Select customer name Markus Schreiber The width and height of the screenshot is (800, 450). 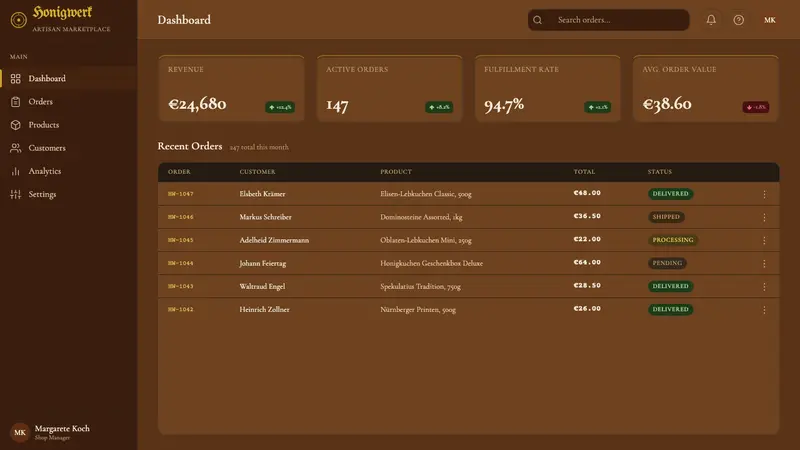[265, 217]
